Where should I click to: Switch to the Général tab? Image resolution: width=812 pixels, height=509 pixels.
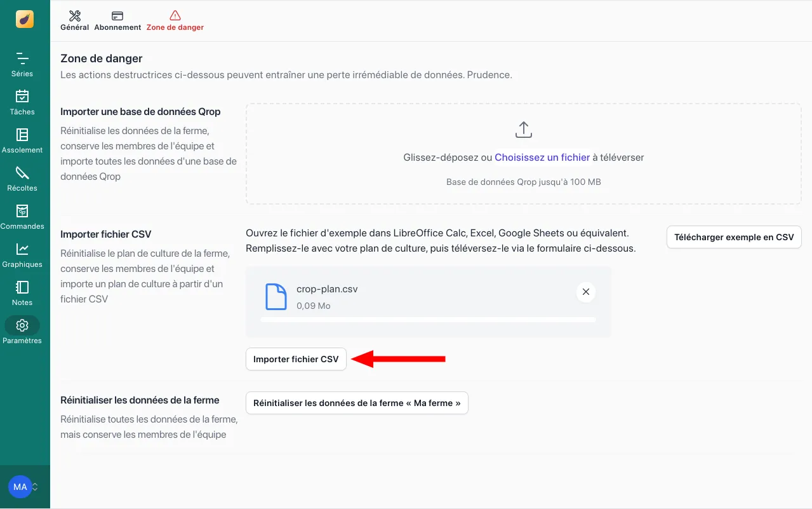pyautogui.click(x=74, y=20)
